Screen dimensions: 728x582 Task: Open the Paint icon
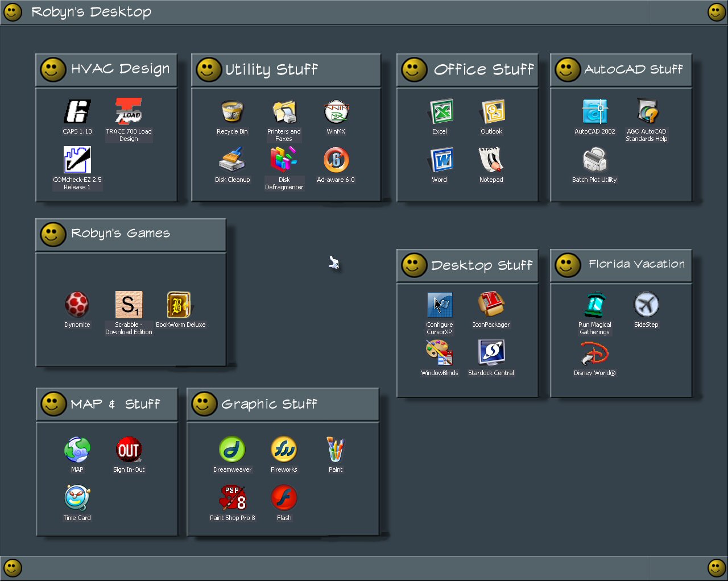coord(336,450)
